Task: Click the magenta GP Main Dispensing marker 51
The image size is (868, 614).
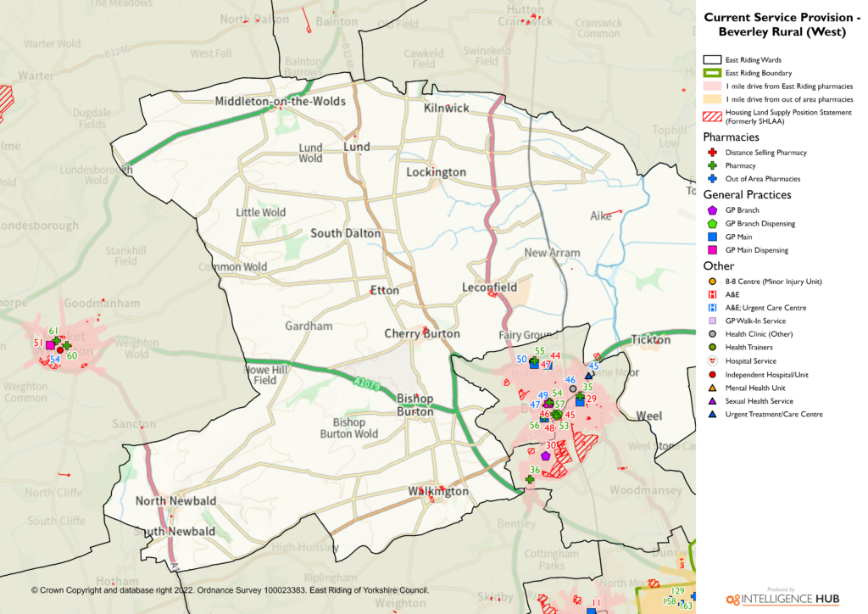Action: point(51,344)
